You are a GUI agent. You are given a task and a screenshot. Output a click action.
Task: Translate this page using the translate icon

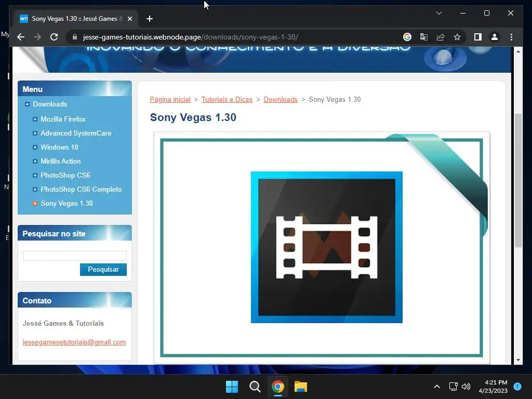click(424, 37)
